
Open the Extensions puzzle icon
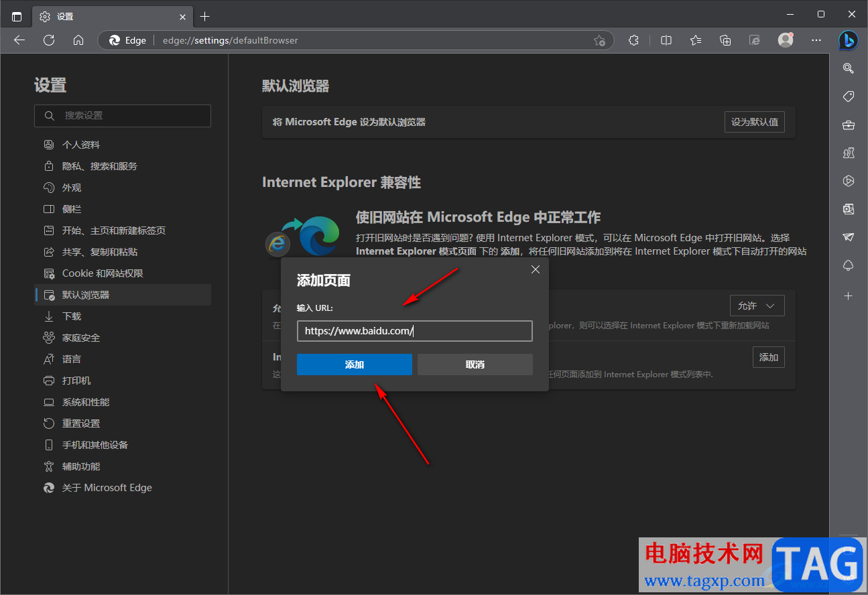point(633,40)
